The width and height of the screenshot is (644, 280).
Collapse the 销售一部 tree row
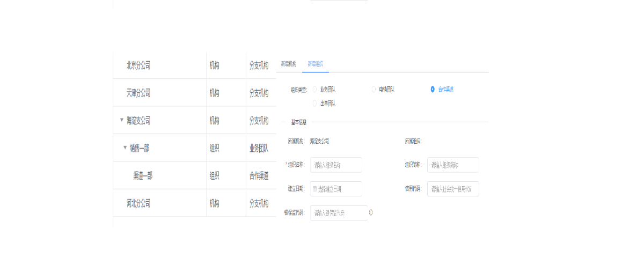click(125, 148)
